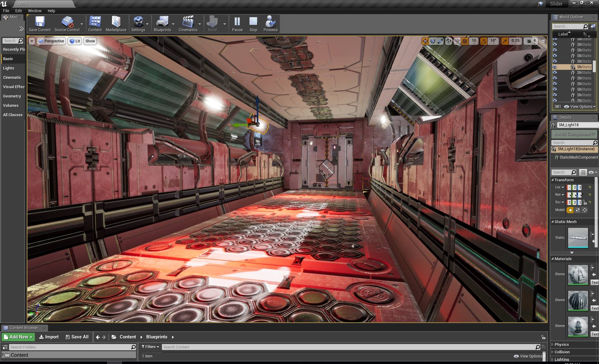Click the scale lock icon in Transform
Image resolution: width=599 pixels, height=364 pixels.
(585, 202)
